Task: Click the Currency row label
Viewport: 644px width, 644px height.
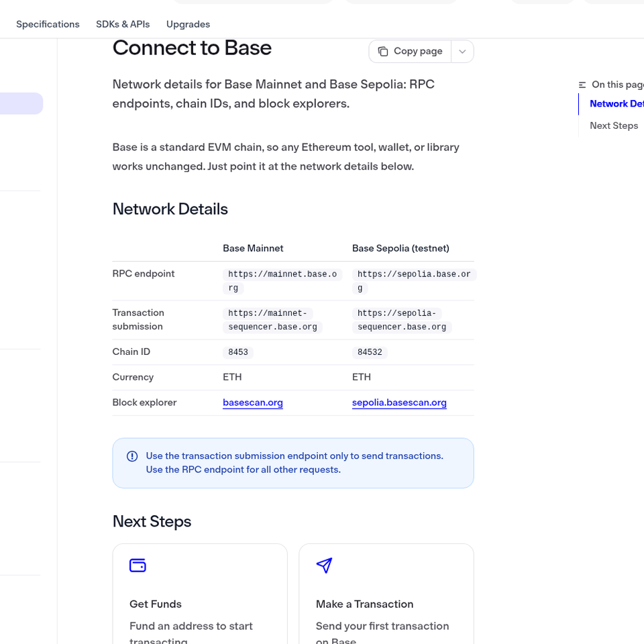Action: pos(133,378)
